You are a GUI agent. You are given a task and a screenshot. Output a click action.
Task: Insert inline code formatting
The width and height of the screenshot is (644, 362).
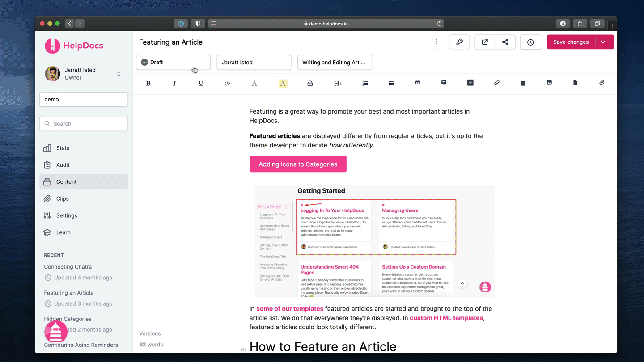(x=227, y=83)
